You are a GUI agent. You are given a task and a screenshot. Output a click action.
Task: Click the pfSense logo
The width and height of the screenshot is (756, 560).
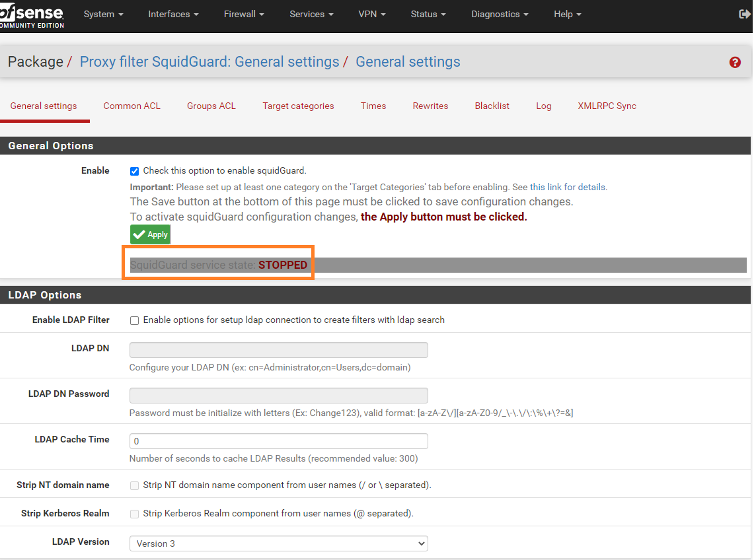click(x=32, y=17)
